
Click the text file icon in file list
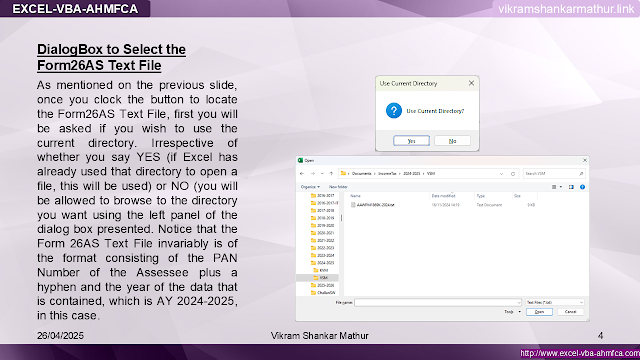[353, 205]
